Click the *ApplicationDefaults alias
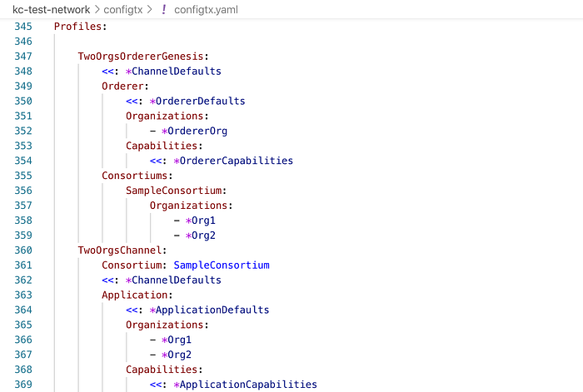This screenshot has height=392, width=583. [209, 310]
